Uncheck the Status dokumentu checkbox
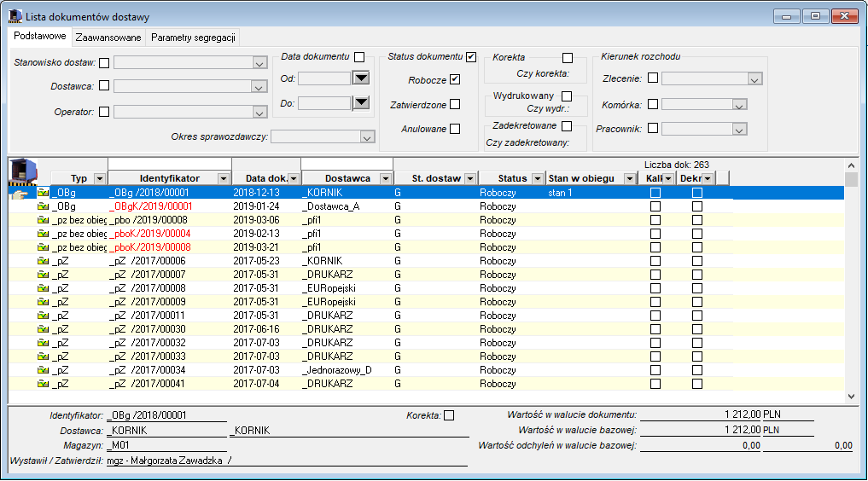 471,57
